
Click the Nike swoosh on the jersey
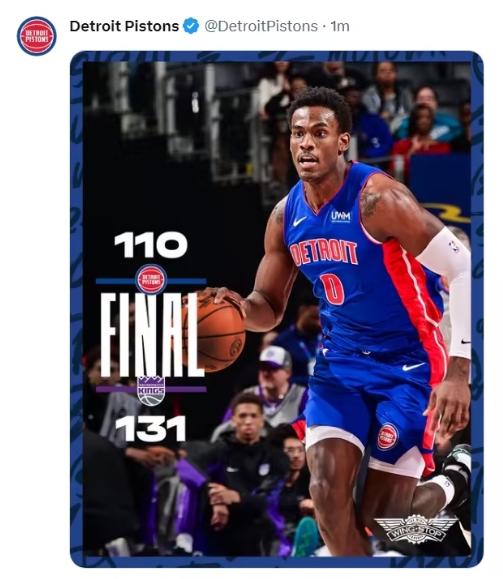(300, 221)
